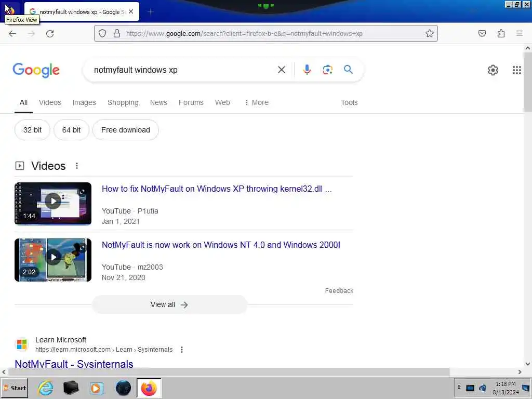Viewport: 532px width, 399px height.
Task: Click the horizontal scrollbar right arrow
Action: 520,372
